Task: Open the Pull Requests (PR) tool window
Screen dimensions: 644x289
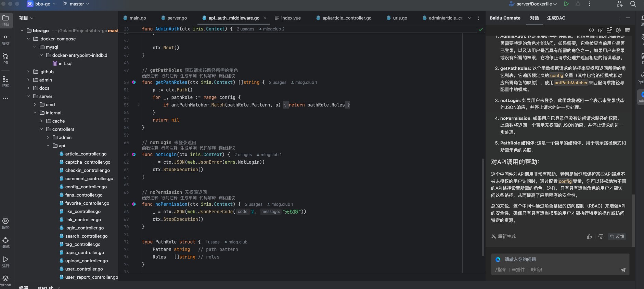Action: [6, 59]
